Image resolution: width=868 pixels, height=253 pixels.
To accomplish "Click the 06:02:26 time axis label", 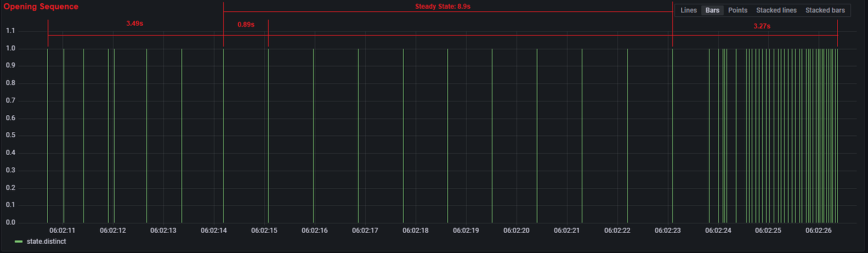I will (819, 230).
